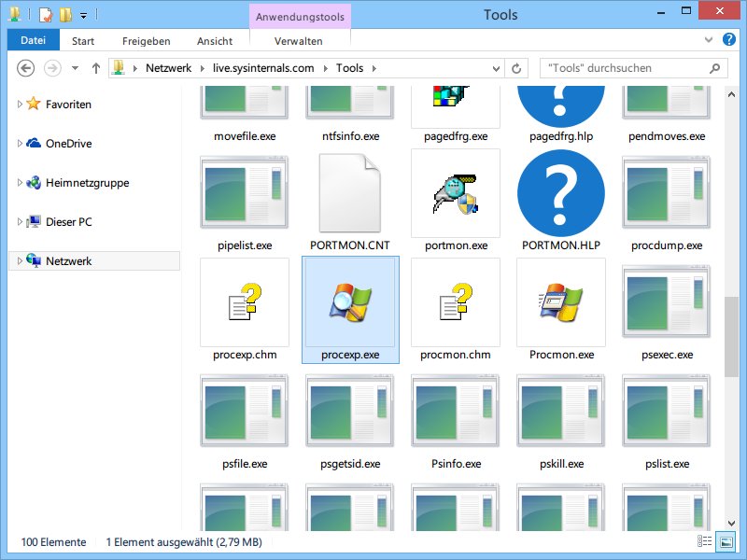Open breadcrumb dropdown after Tools

click(x=374, y=68)
